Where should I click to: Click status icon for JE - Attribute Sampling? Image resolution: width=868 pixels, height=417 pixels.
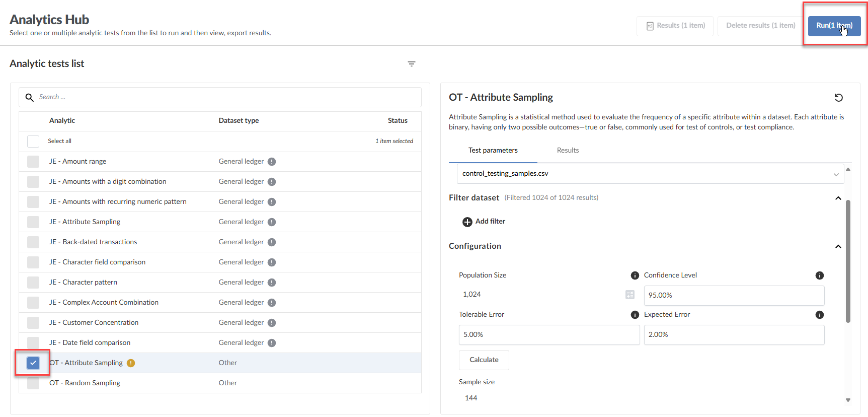(x=272, y=222)
